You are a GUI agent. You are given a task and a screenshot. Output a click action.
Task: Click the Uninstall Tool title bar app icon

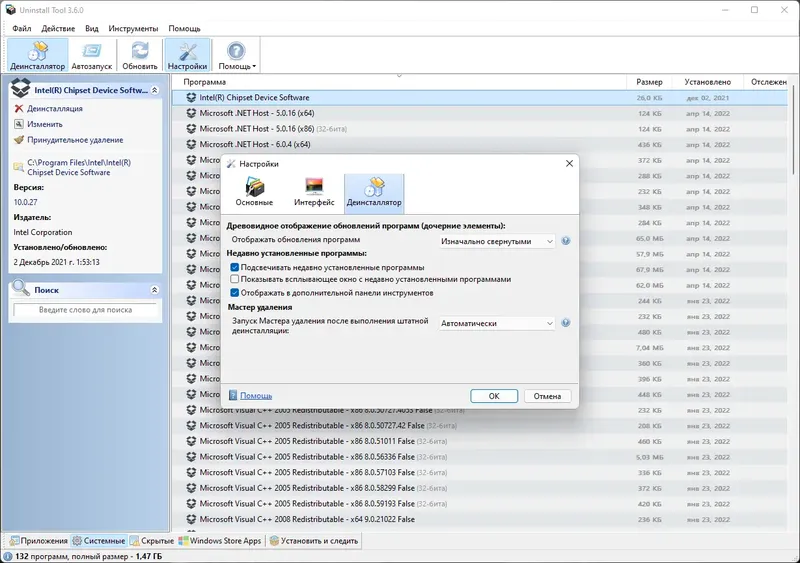pos(11,10)
